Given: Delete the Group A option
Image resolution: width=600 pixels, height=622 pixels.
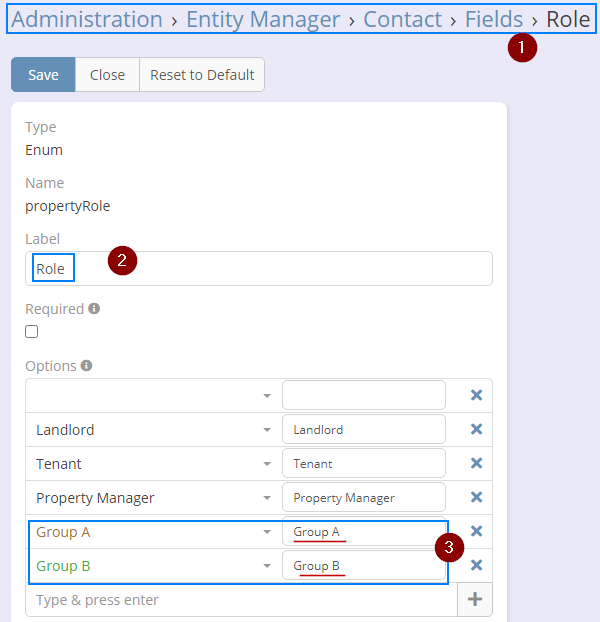Looking at the screenshot, I should click(x=476, y=531).
